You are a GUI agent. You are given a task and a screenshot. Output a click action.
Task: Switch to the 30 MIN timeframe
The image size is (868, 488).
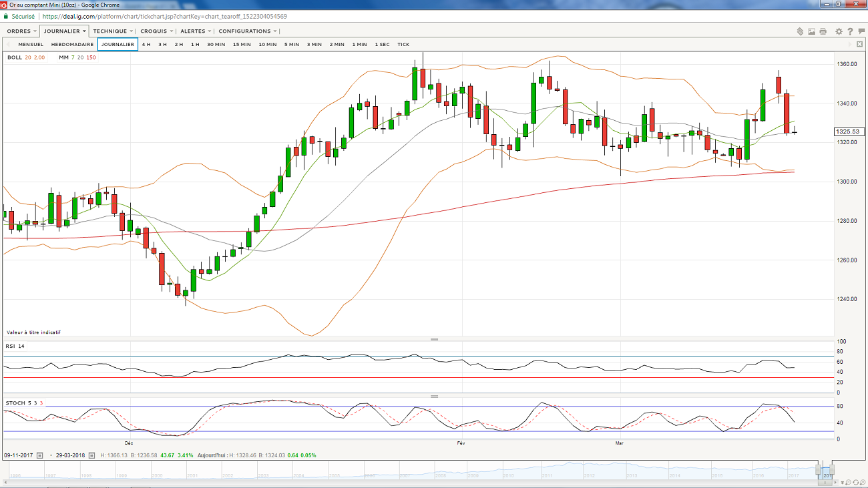(x=216, y=45)
